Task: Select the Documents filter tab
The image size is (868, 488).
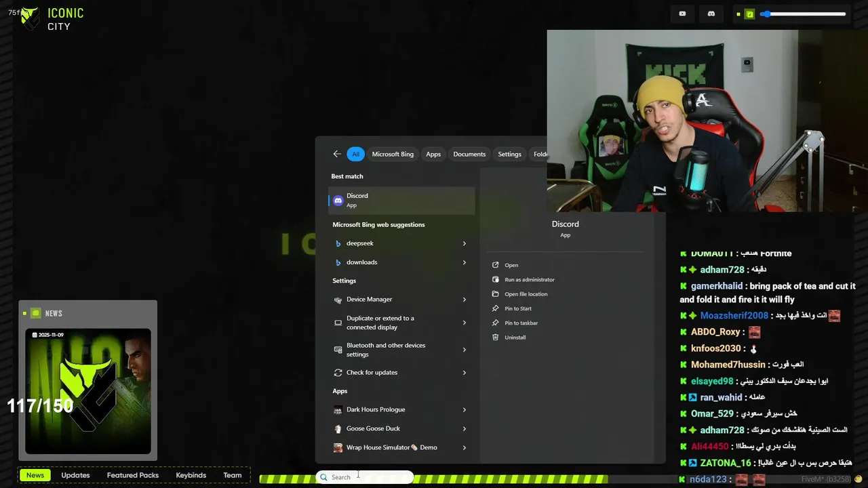Action: coord(469,154)
